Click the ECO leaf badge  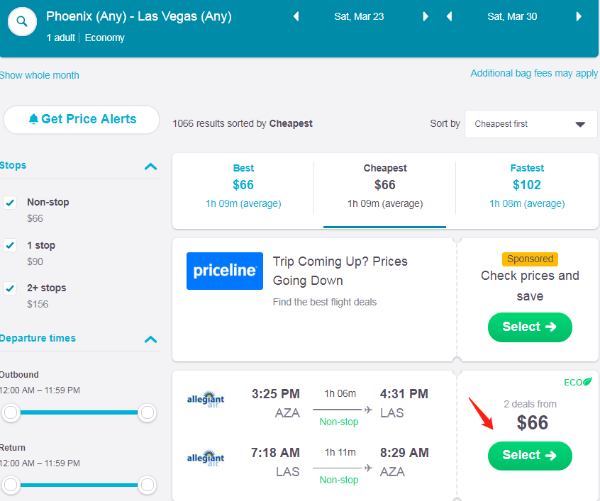pos(578,382)
